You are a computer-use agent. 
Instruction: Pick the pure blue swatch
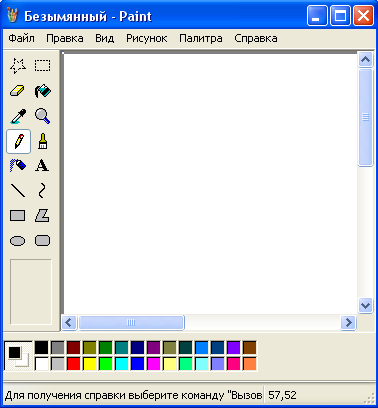[x=138, y=364]
